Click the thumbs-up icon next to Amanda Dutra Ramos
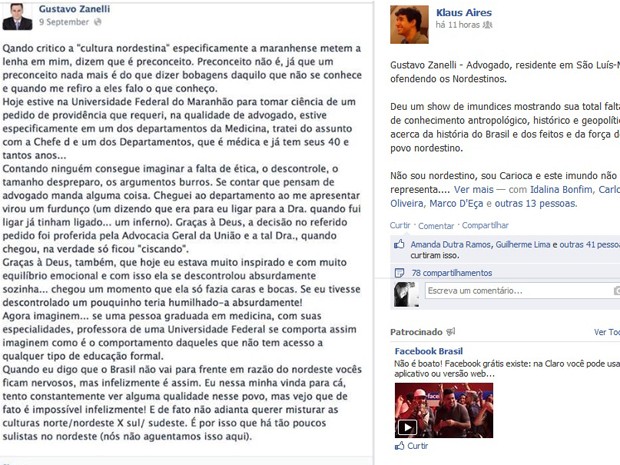The height and width of the screenshot is (465, 620). 399,244
